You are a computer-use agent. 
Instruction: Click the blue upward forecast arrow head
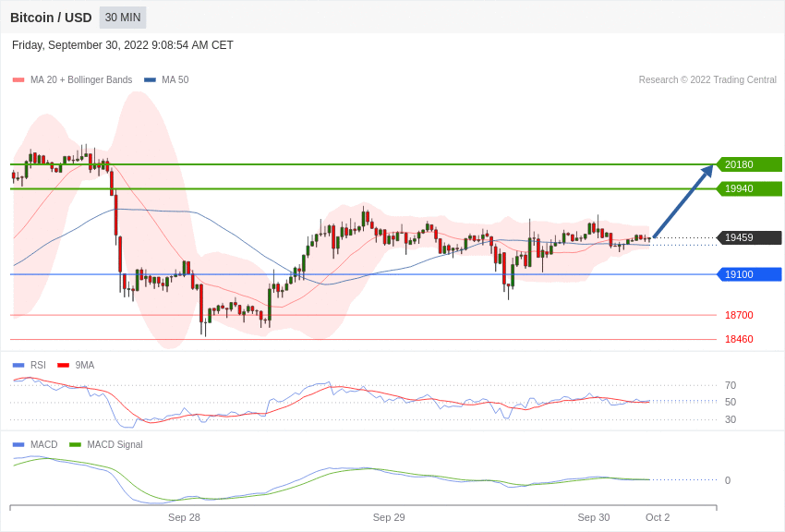click(x=706, y=171)
